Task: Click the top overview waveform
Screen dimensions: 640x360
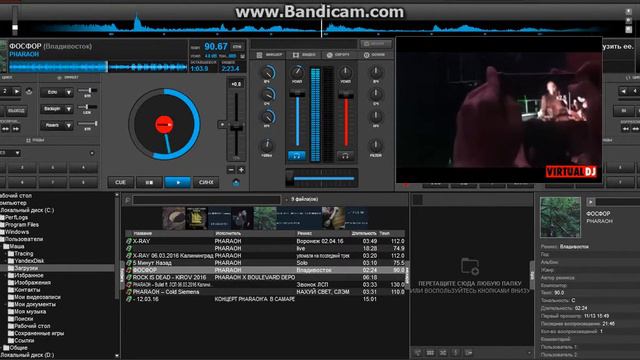Action: [320, 27]
